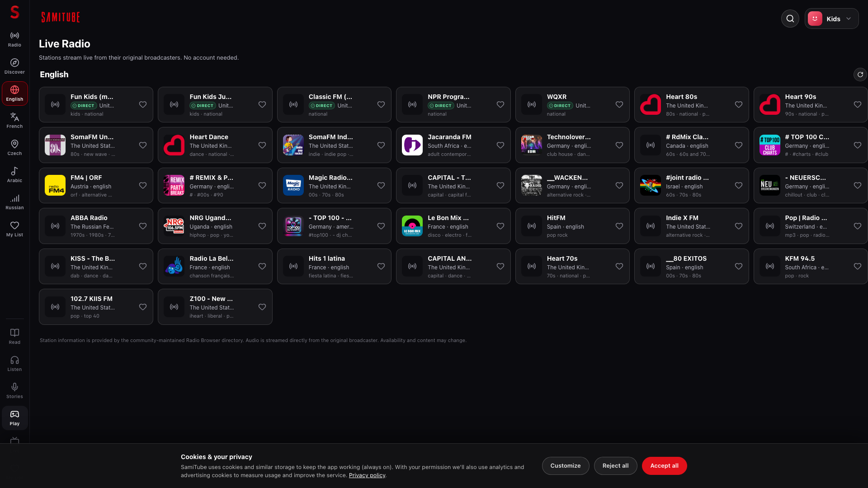Viewport: 868px width, 488px height.
Task: Click the Technolovers station thumbnail
Action: point(532,145)
